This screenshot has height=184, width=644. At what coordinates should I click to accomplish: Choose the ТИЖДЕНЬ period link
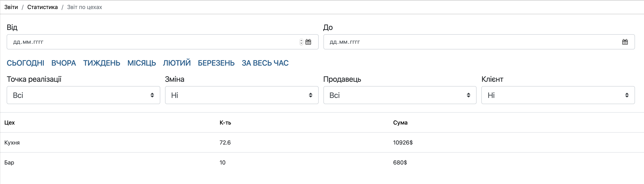101,63
